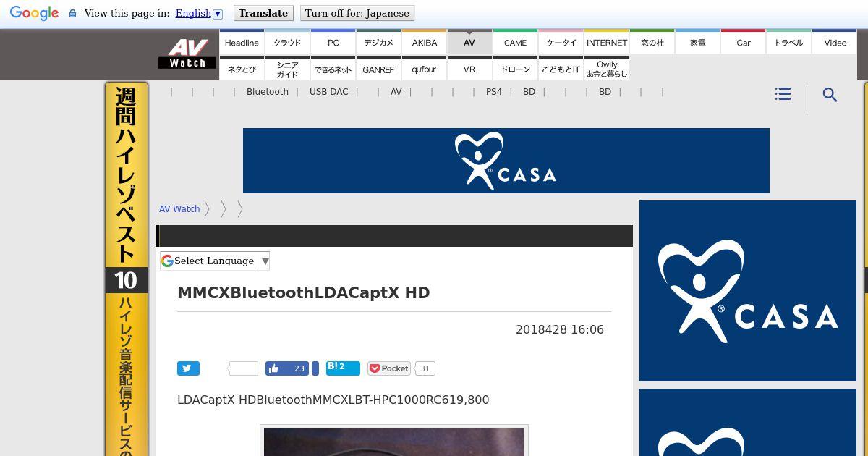Select the AV tab
This screenshot has height=456, width=868.
click(x=469, y=42)
